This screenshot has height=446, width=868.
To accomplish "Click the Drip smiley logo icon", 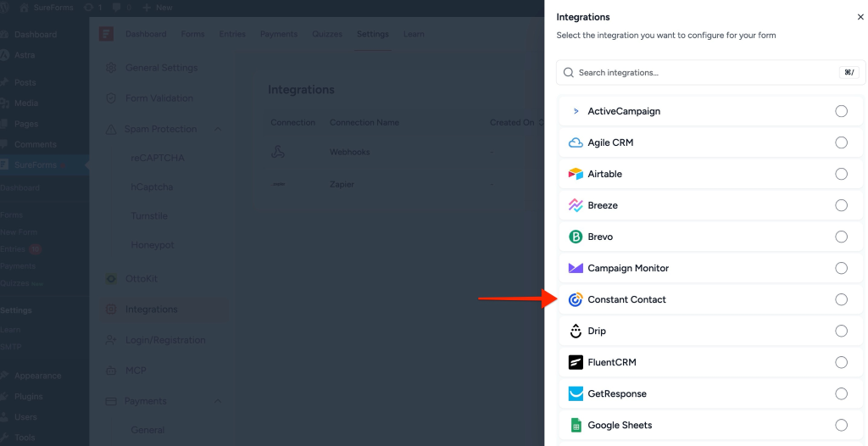I will (576, 331).
